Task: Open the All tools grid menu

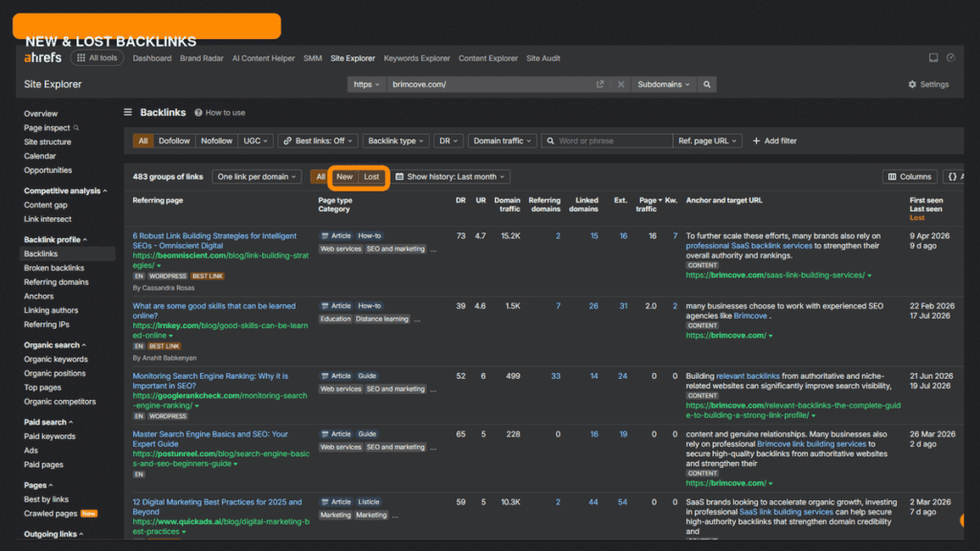Action: coord(97,58)
